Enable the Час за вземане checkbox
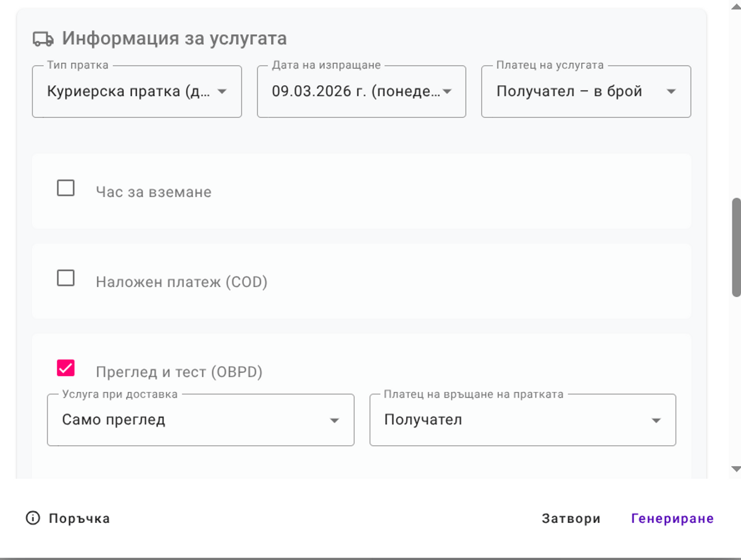 (65, 188)
